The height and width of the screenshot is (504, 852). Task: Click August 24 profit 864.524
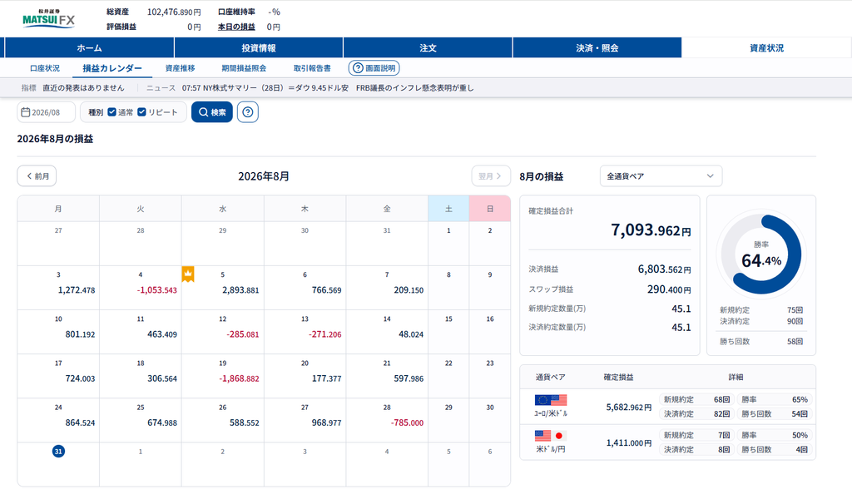[x=80, y=422]
